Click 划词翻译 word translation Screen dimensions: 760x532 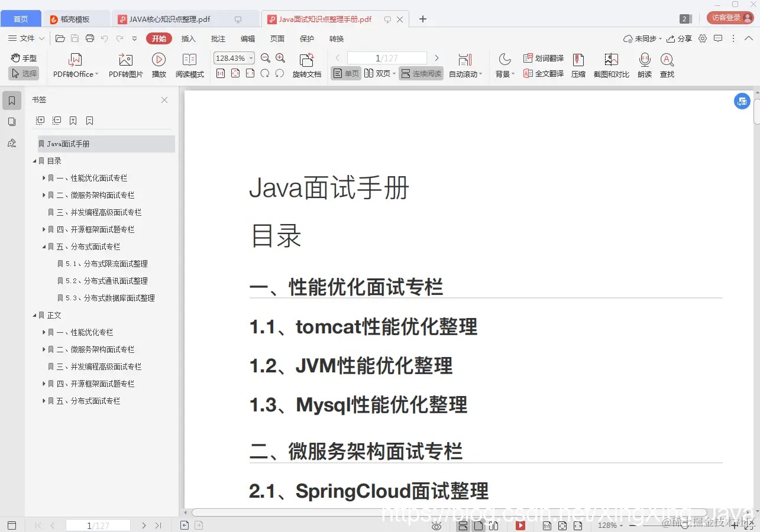click(544, 58)
